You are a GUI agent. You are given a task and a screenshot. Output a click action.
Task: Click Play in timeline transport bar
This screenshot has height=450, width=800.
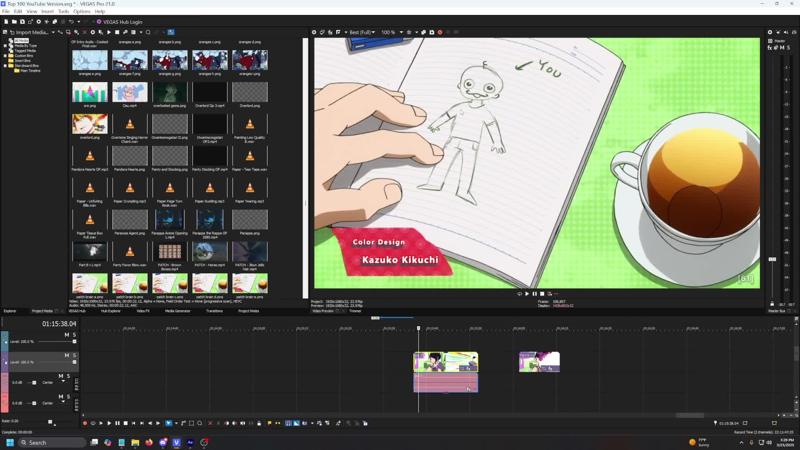109,423
